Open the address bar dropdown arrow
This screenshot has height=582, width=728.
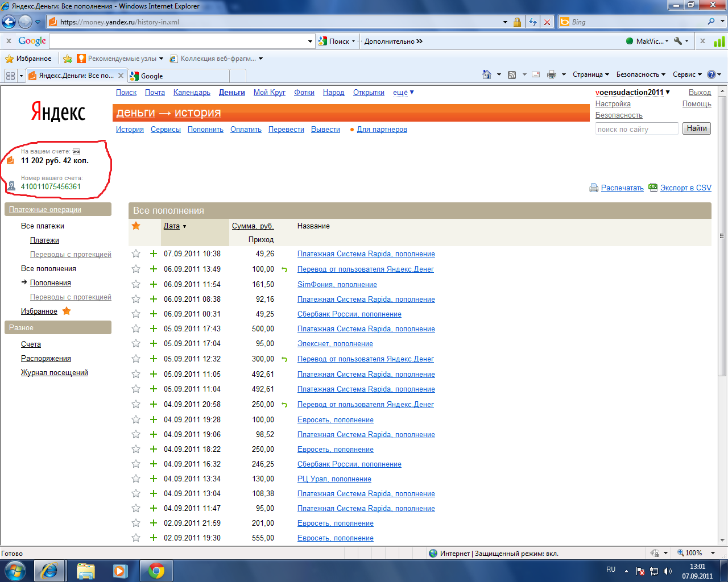(505, 22)
